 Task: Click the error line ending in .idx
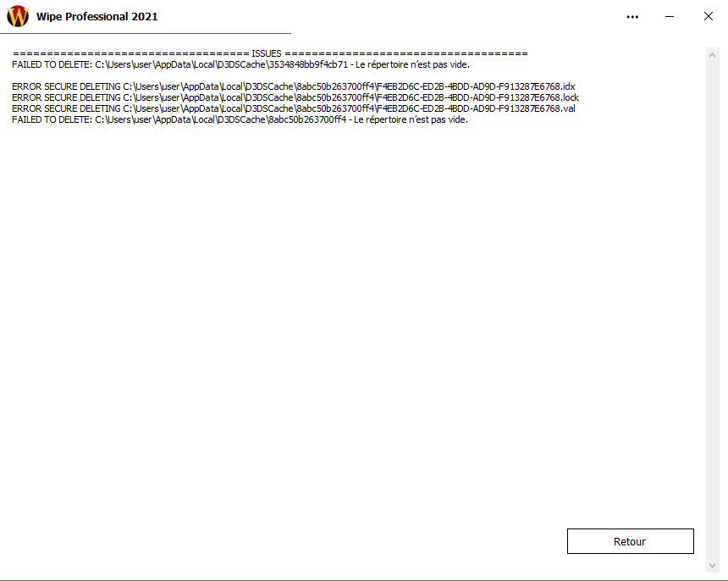click(x=294, y=86)
